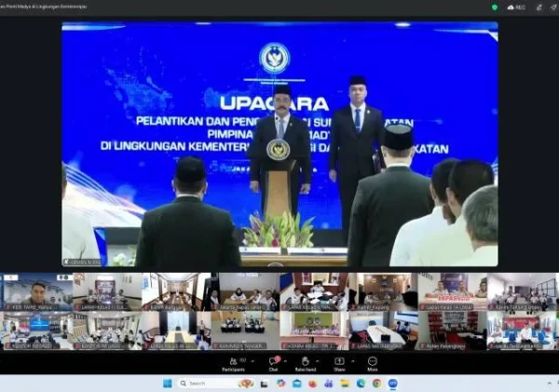Select thumbnail showing long narrow meeting room
559x392 pixels.
coord(176,291)
